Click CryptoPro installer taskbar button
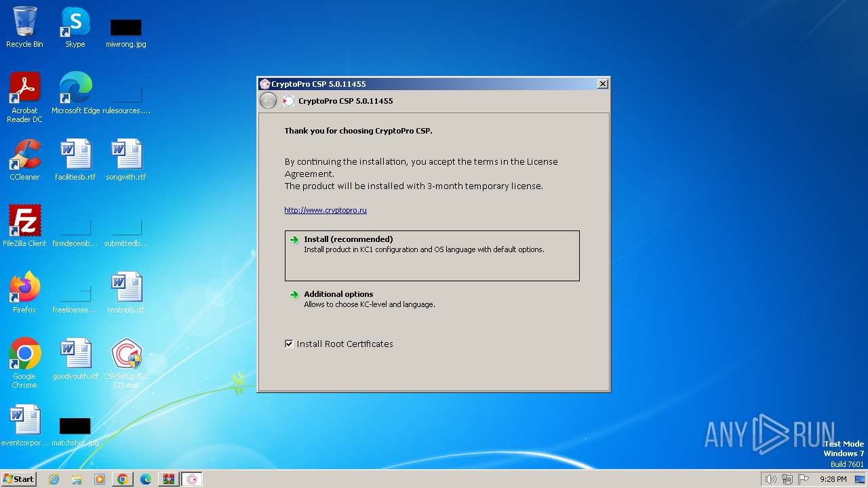 [192, 479]
